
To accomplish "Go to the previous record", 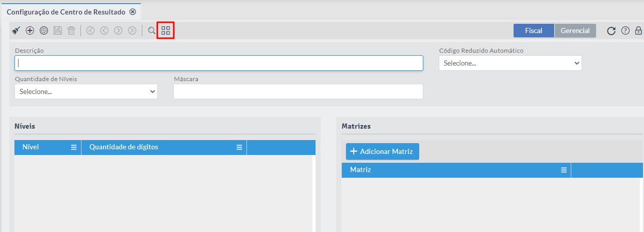I will (105, 30).
